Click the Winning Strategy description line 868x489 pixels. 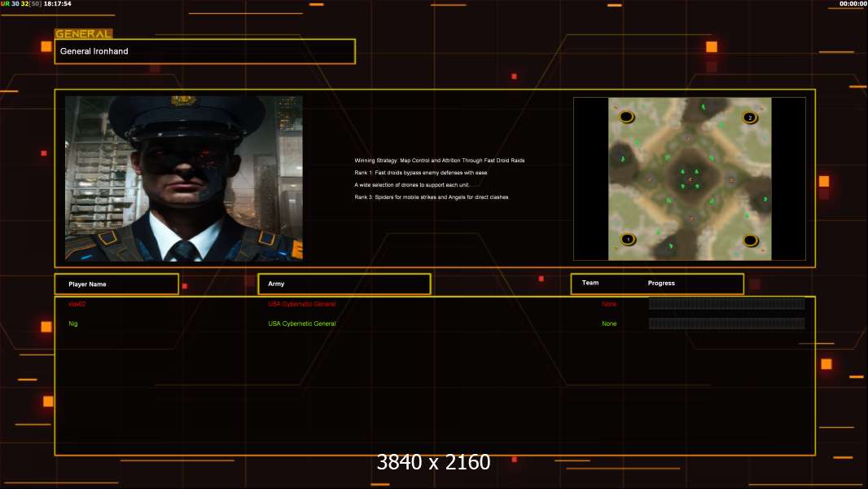pyautogui.click(x=440, y=161)
